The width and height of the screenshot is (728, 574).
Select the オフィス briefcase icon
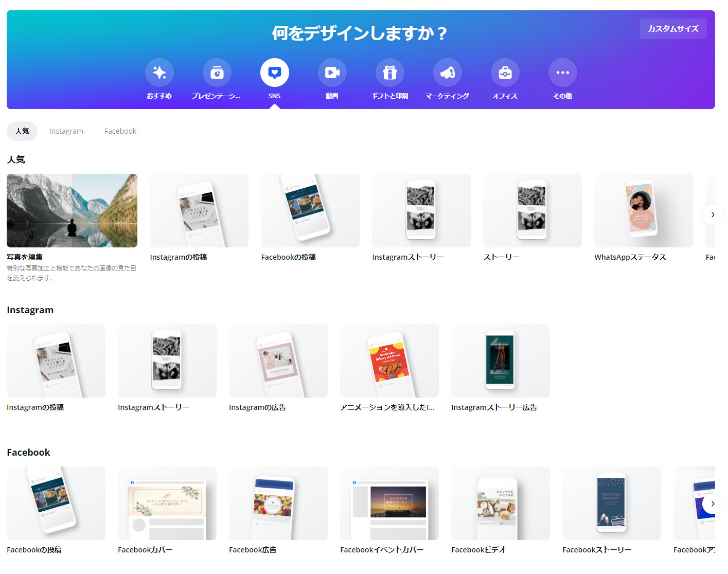[x=505, y=73]
